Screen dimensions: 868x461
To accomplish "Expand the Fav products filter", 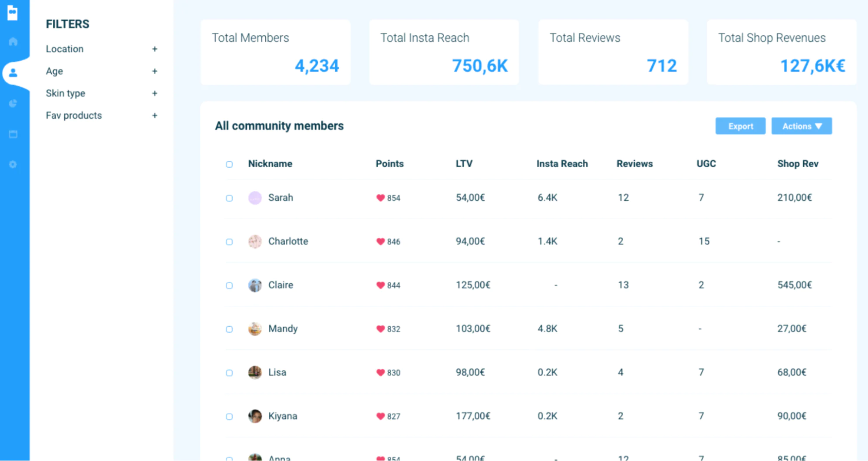I will (155, 116).
